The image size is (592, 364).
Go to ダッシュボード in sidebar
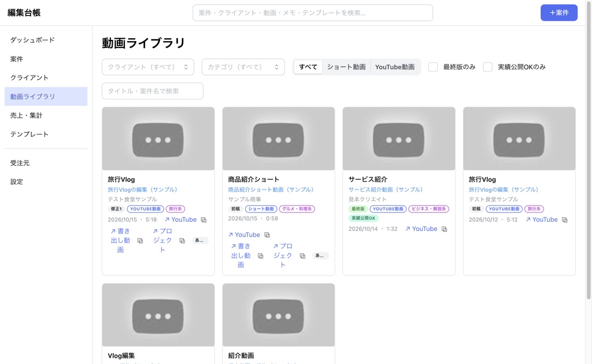[46, 40]
